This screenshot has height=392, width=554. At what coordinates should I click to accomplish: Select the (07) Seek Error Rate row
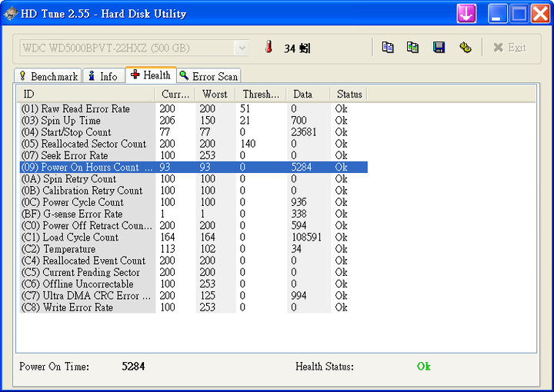pos(194,155)
